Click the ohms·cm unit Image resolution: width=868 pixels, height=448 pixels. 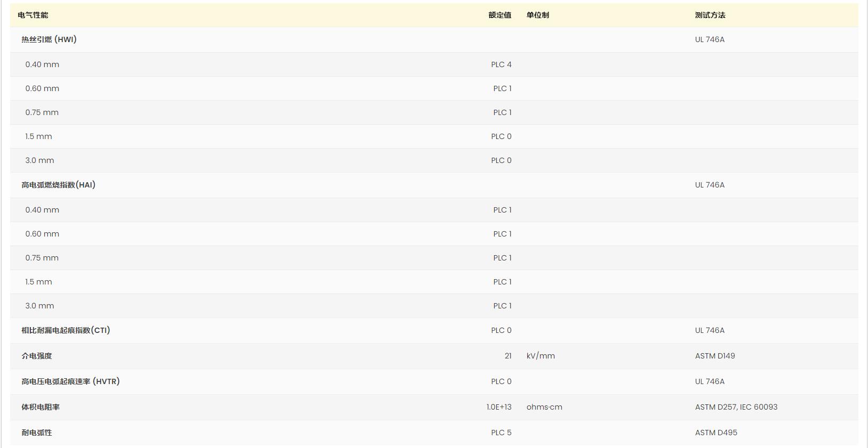(544, 407)
